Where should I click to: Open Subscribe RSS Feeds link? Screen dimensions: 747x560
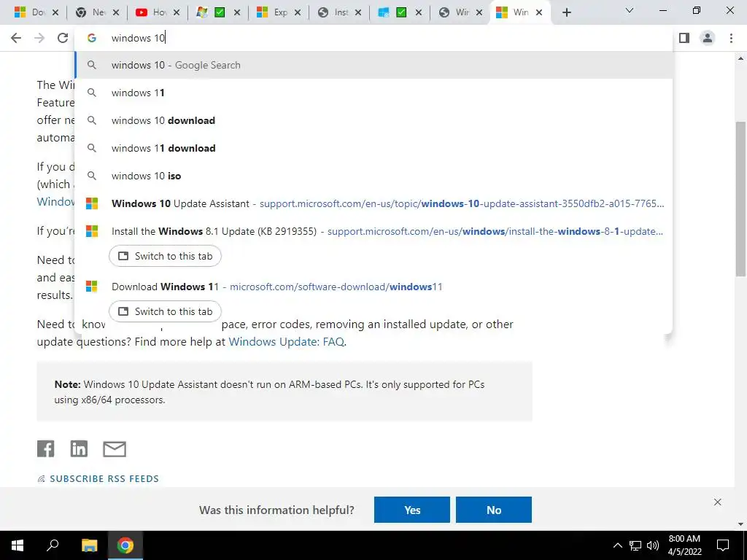pyautogui.click(x=98, y=478)
